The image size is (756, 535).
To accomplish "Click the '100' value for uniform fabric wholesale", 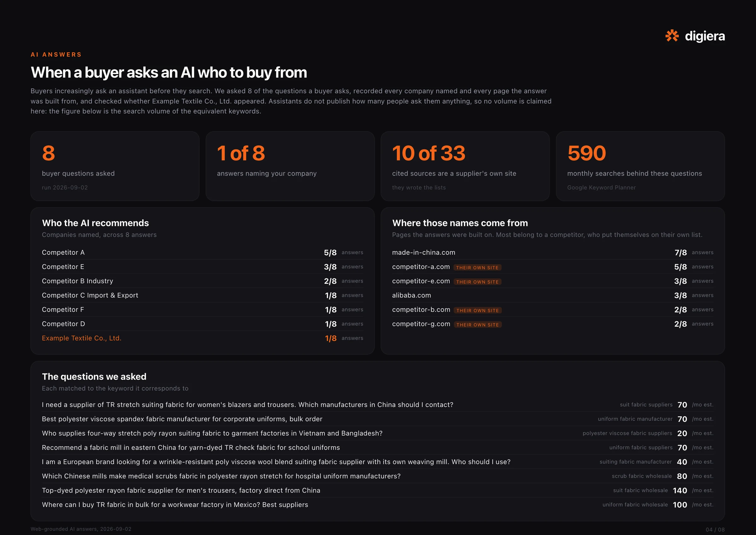I will [x=679, y=505].
